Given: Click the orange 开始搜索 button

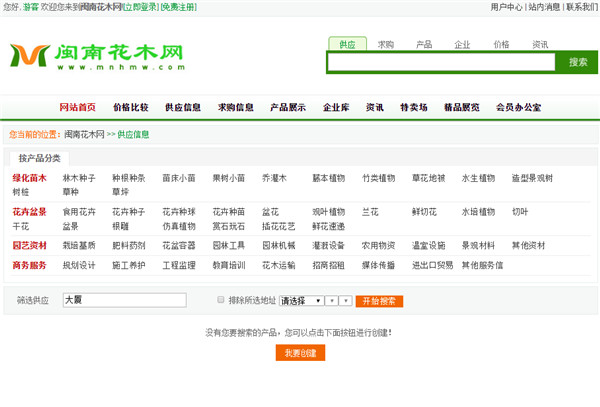Looking at the screenshot, I should point(381,300).
